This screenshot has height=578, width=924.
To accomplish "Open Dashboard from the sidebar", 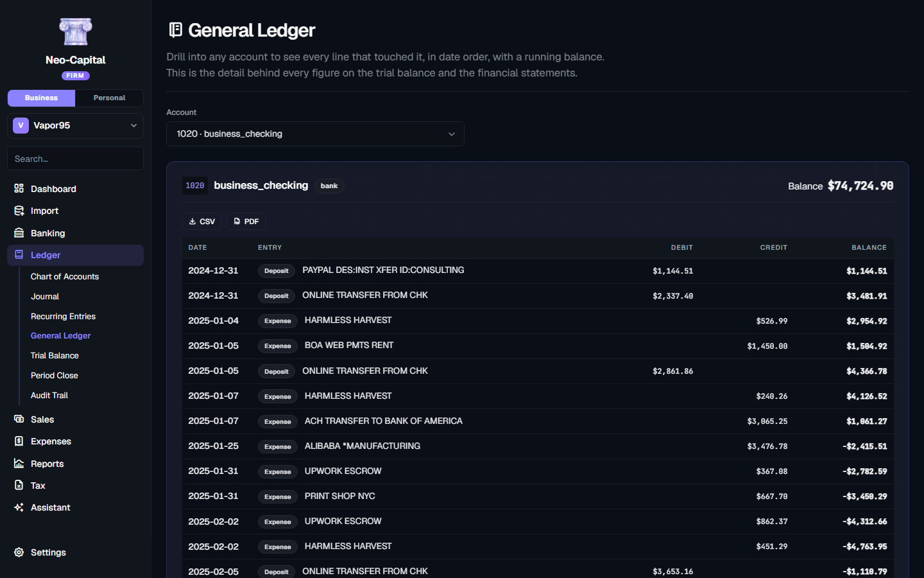I will (x=75, y=189).
